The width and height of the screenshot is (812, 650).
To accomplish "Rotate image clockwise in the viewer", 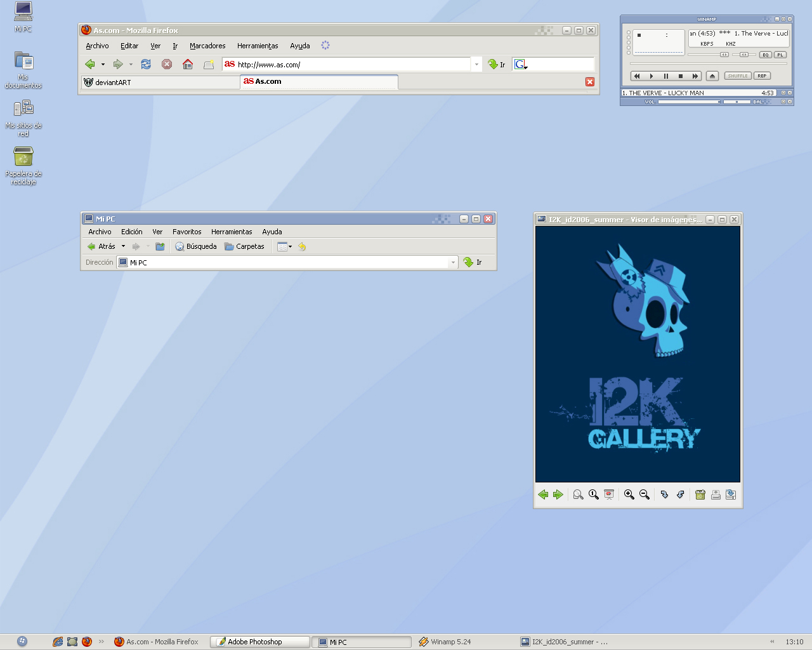I will (664, 494).
